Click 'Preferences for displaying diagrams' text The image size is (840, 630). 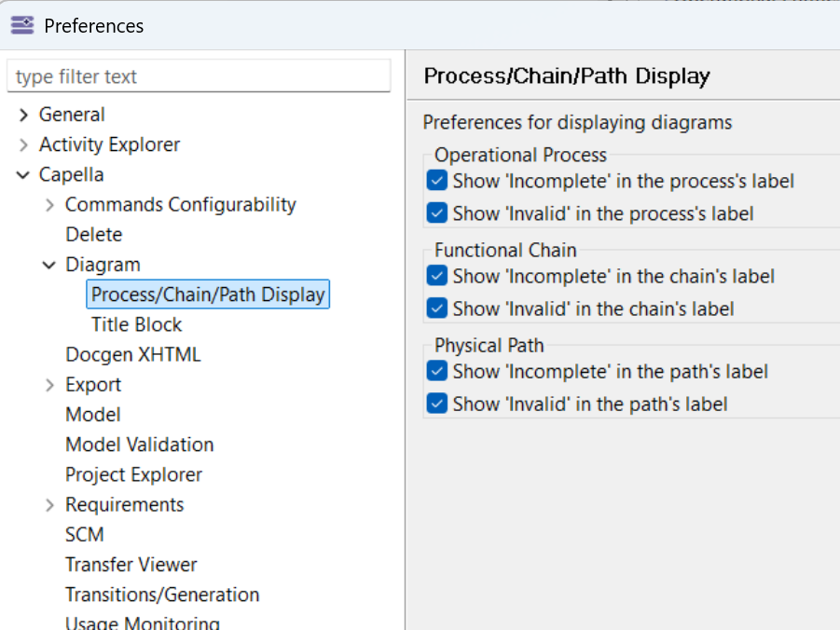click(577, 123)
